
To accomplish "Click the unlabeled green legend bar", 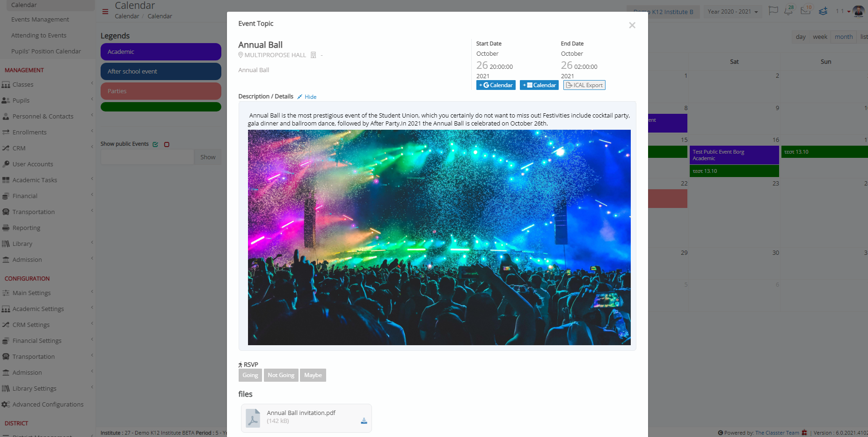I will [161, 107].
